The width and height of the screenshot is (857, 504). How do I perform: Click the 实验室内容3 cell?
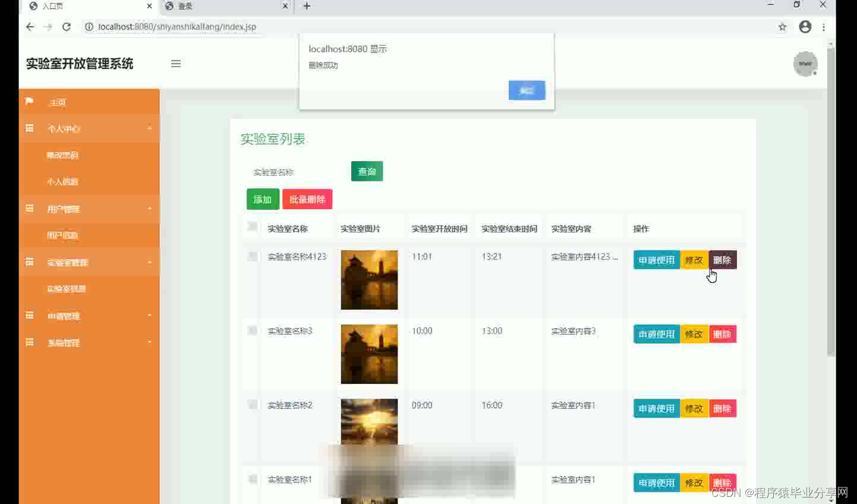574,331
